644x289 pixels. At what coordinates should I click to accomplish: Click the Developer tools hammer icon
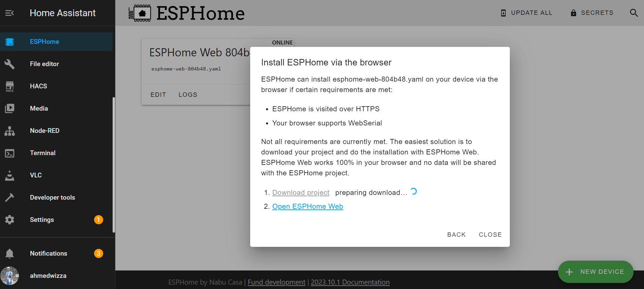(x=9, y=198)
